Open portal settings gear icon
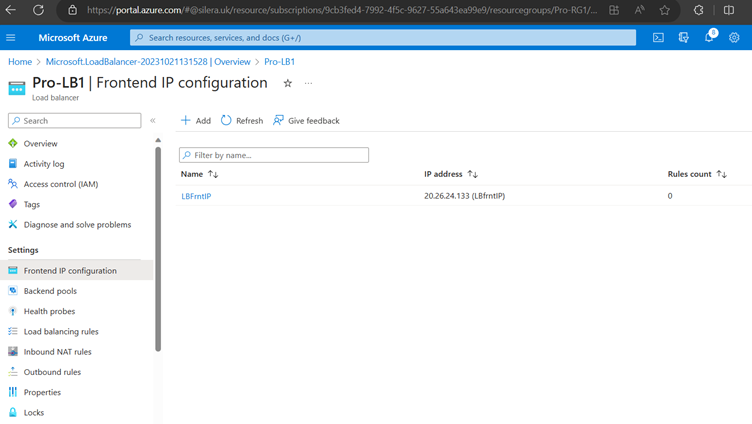 [734, 38]
